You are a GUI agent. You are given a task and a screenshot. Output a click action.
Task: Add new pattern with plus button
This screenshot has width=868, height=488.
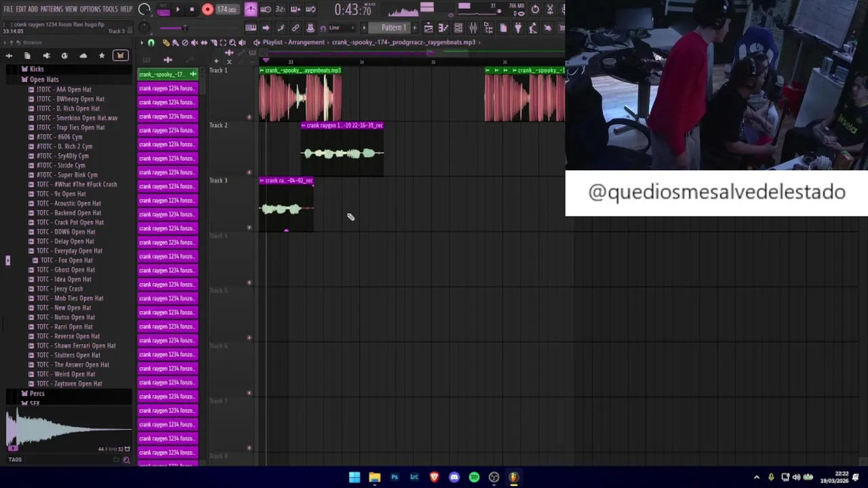[x=414, y=28]
